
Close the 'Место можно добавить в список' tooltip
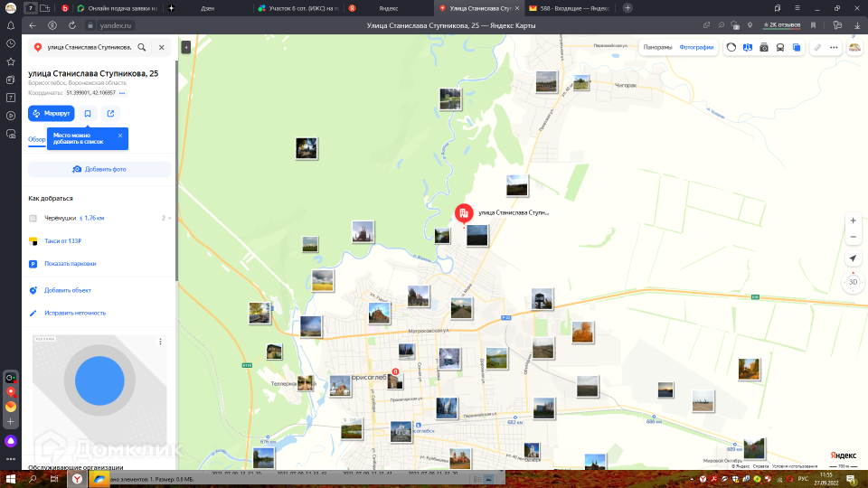(x=120, y=136)
